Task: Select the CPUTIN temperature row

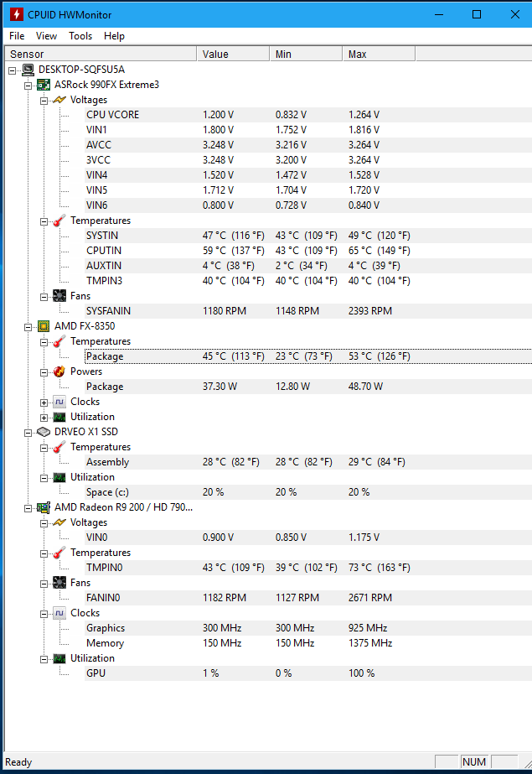Action: click(308, 251)
